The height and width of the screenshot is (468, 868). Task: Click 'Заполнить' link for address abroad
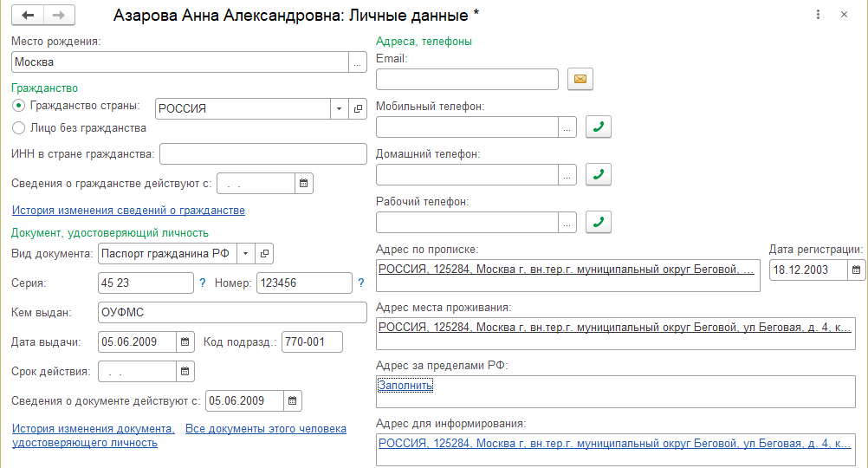click(405, 386)
